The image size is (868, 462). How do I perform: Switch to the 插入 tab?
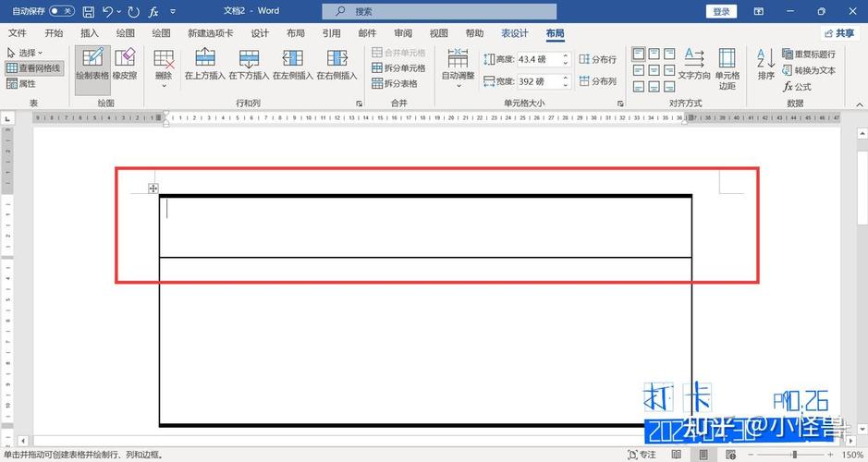tap(89, 33)
